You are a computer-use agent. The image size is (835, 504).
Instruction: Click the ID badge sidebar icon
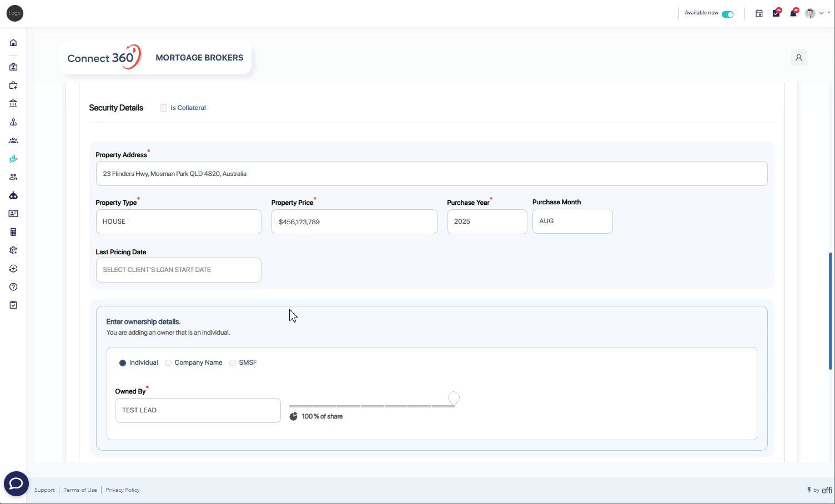(x=13, y=67)
